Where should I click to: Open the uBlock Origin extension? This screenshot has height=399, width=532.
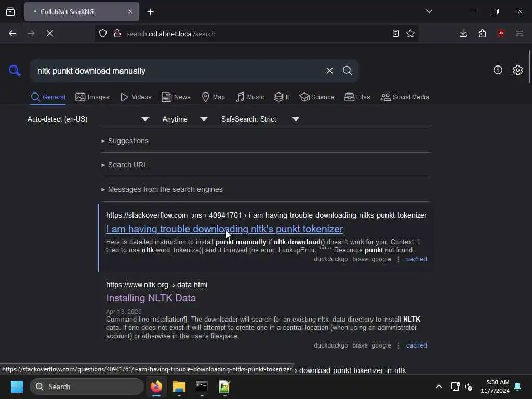501,33
